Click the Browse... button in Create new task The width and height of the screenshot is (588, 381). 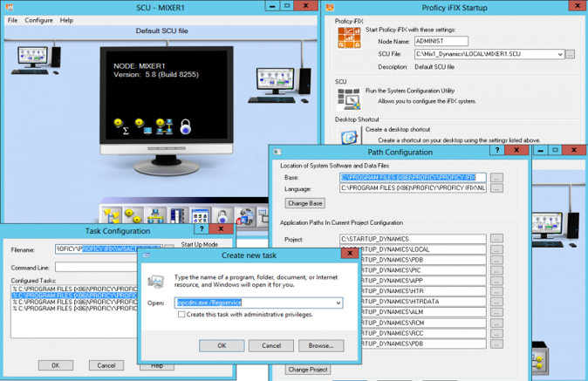[x=321, y=345]
